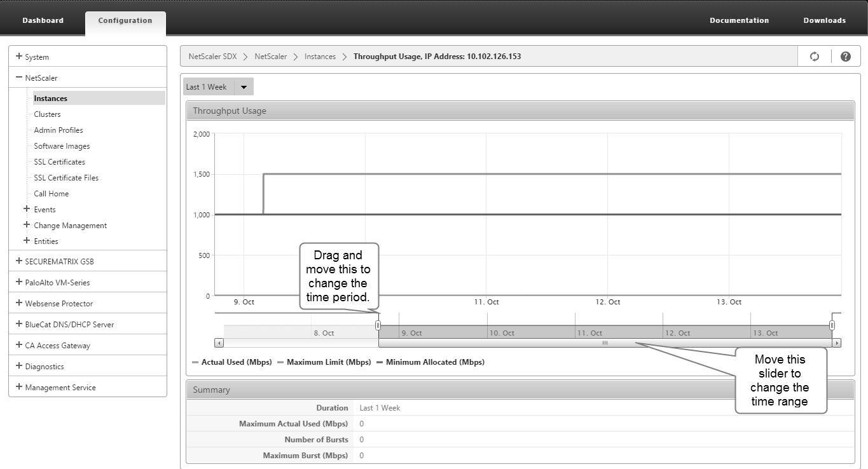Click the scrollbar left arrow button
Screen dimensions: 868x469
[x=219, y=343]
